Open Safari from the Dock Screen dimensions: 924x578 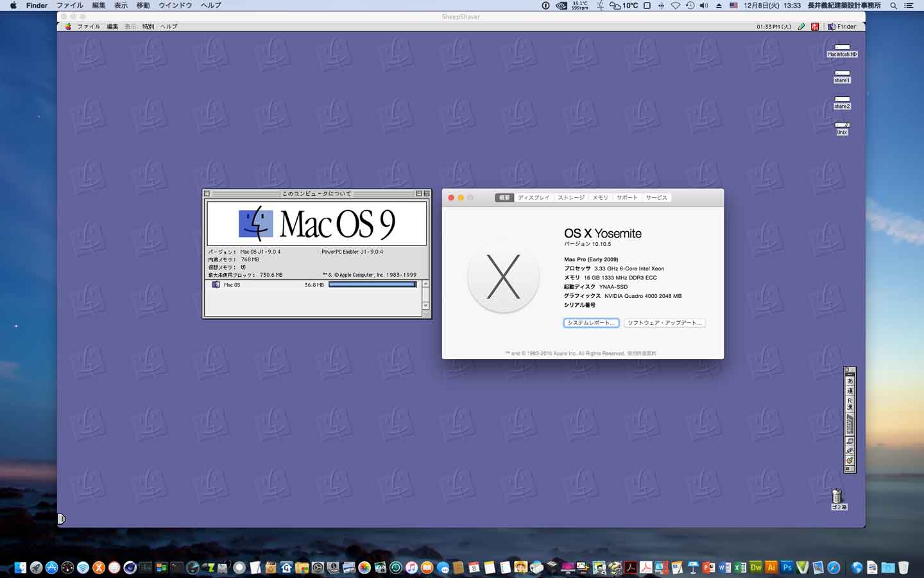point(834,567)
